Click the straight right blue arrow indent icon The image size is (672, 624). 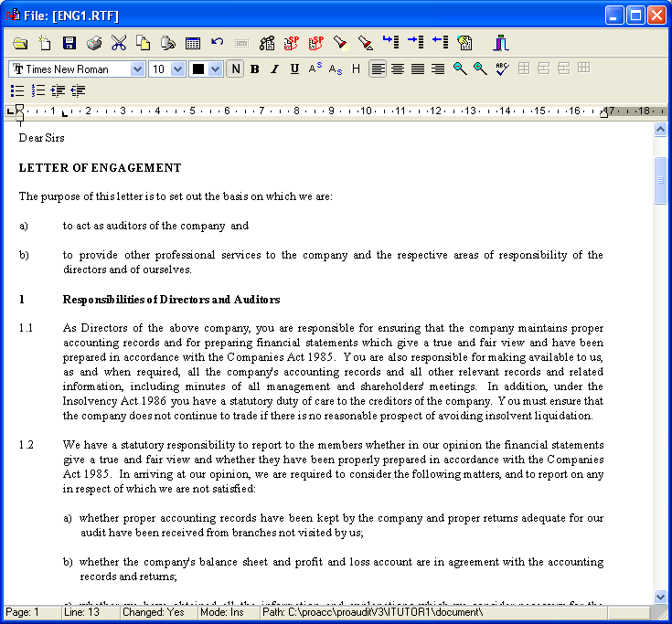[415, 42]
